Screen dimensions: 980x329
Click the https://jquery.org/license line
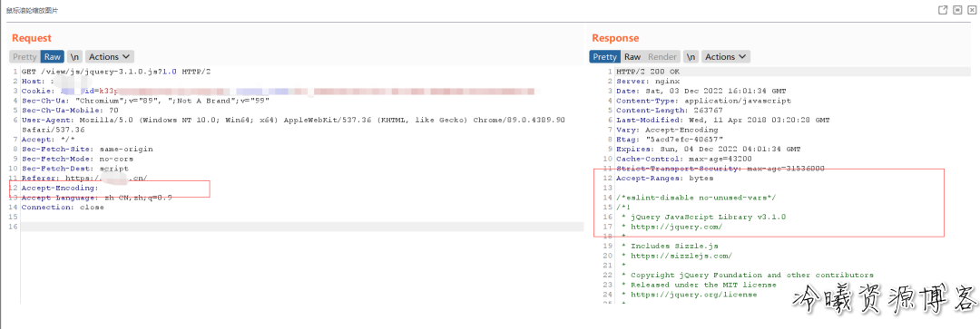[690, 294]
